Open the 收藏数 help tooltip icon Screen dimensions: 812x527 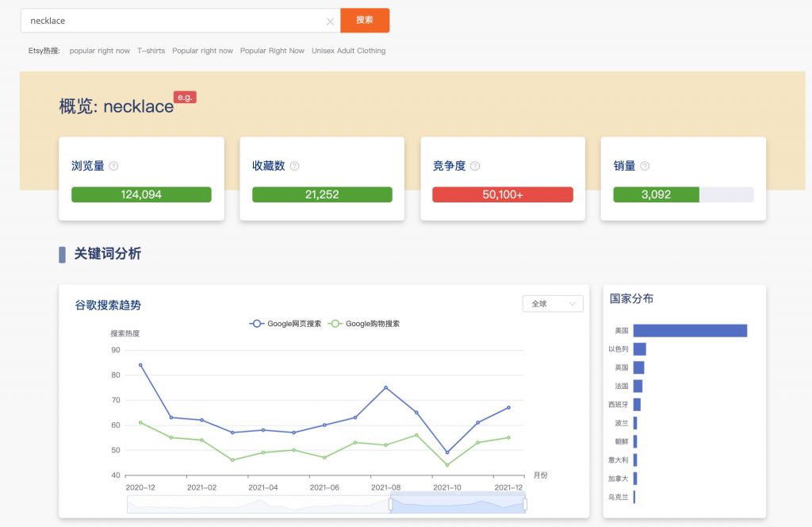[x=293, y=166]
